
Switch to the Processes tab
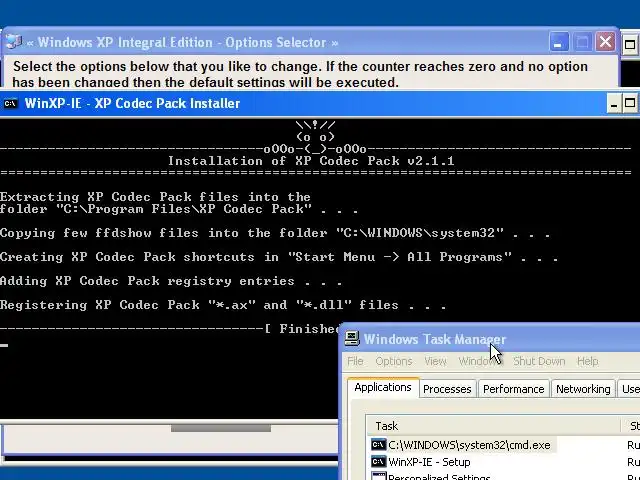(x=447, y=389)
